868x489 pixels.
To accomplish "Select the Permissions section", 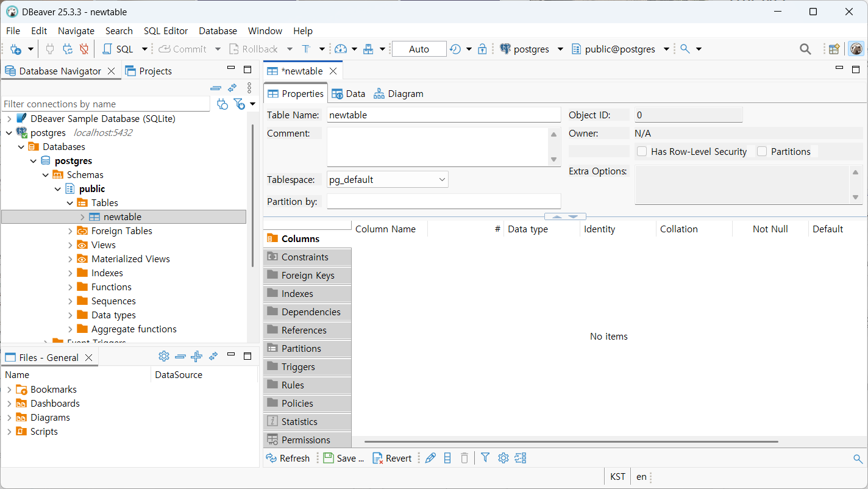I will [307, 440].
